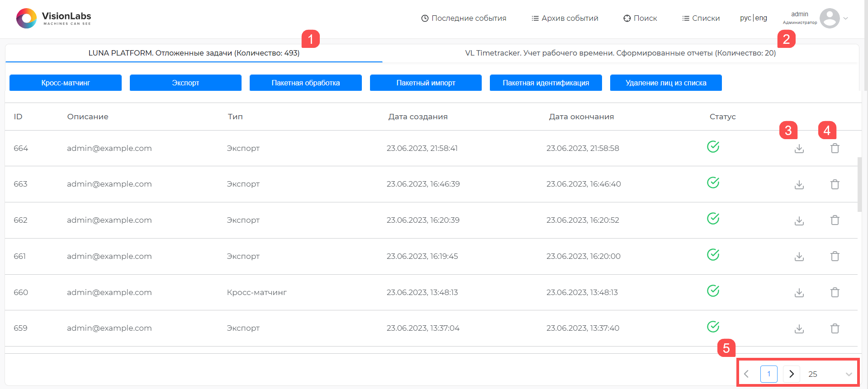The width and height of the screenshot is (868, 389).
Task: Select the LUNA PLATFORM Отложенные задачи tab
Action: click(194, 53)
